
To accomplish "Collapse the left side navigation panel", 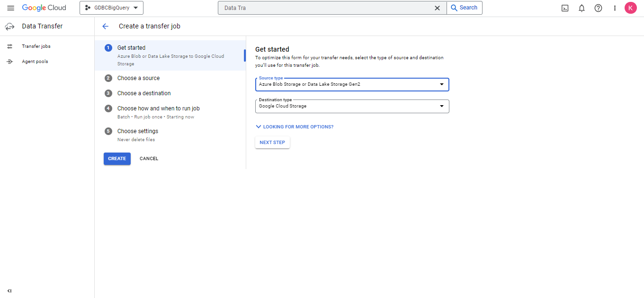I will pos(9,291).
